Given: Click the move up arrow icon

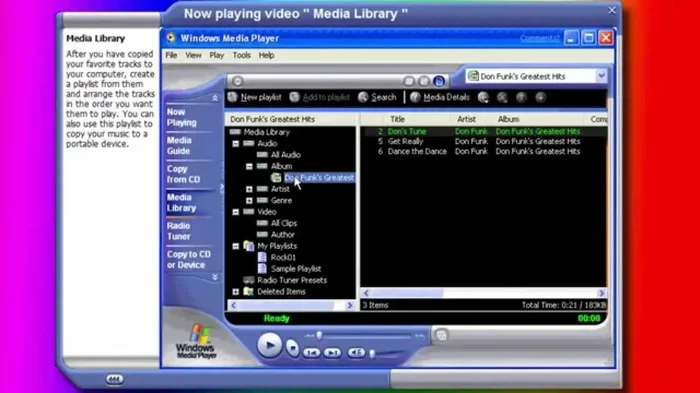Looking at the screenshot, I should [521, 97].
